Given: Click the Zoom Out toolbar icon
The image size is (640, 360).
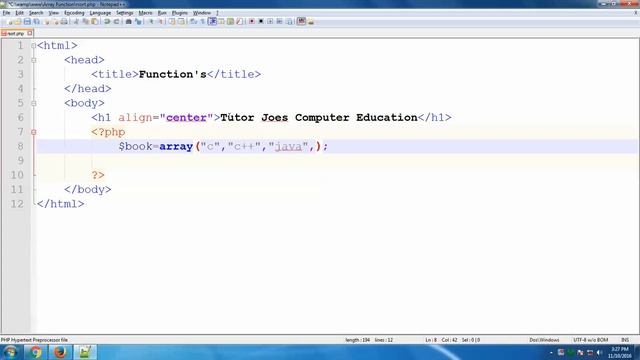Looking at the screenshot, I should [160, 21].
